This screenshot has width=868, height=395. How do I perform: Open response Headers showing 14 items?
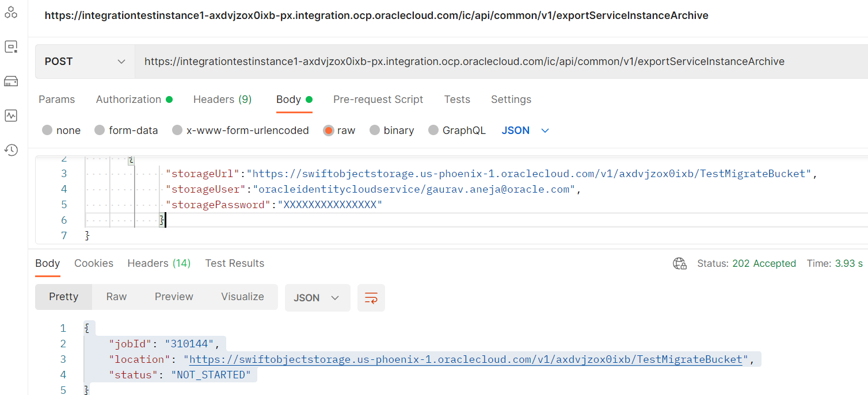pos(159,263)
